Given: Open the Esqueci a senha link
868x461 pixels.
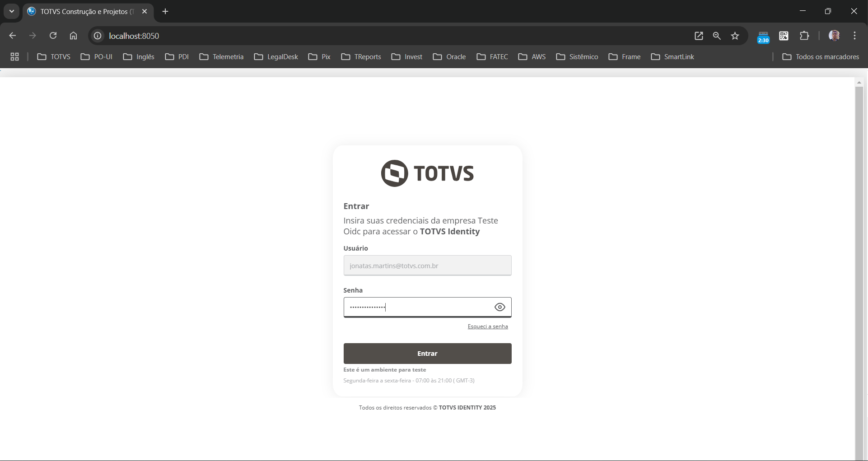Looking at the screenshot, I should 488,326.
